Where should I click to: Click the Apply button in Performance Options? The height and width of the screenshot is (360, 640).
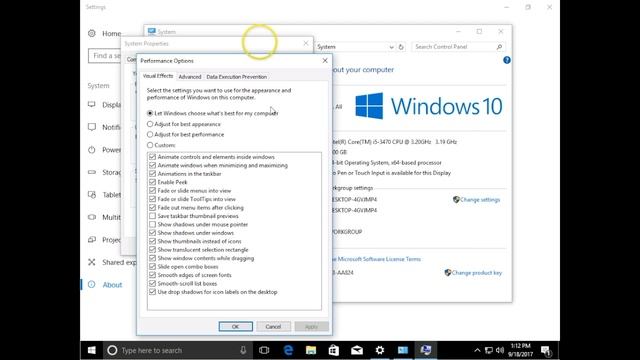click(x=311, y=327)
